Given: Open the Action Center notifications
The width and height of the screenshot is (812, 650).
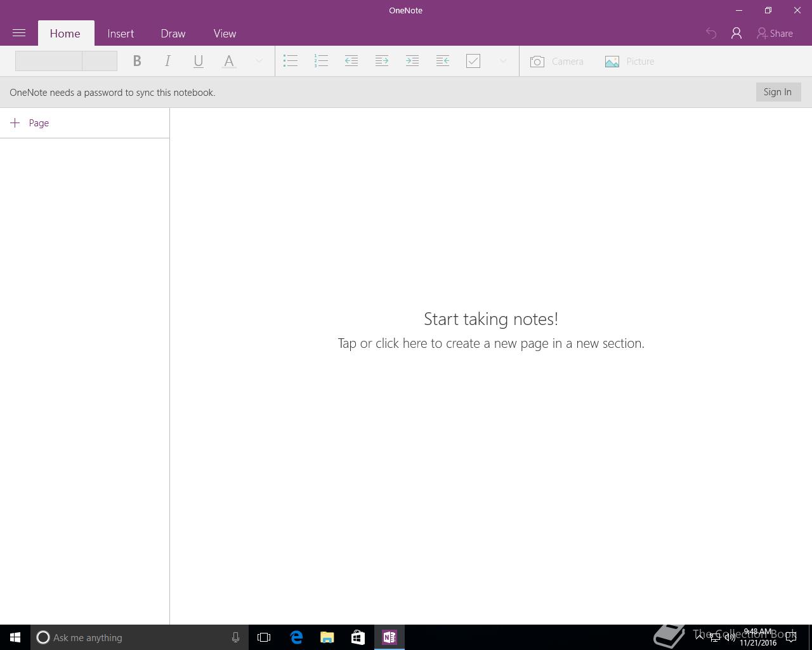Looking at the screenshot, I should (x=791, y=637).
